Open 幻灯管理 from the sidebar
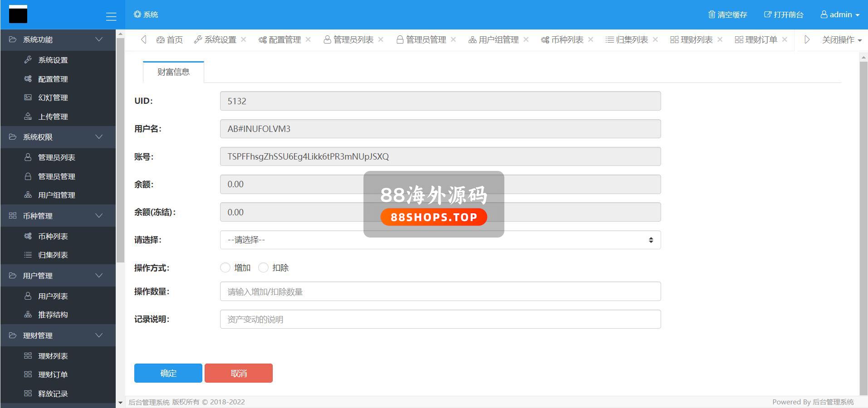 (53, 97)
